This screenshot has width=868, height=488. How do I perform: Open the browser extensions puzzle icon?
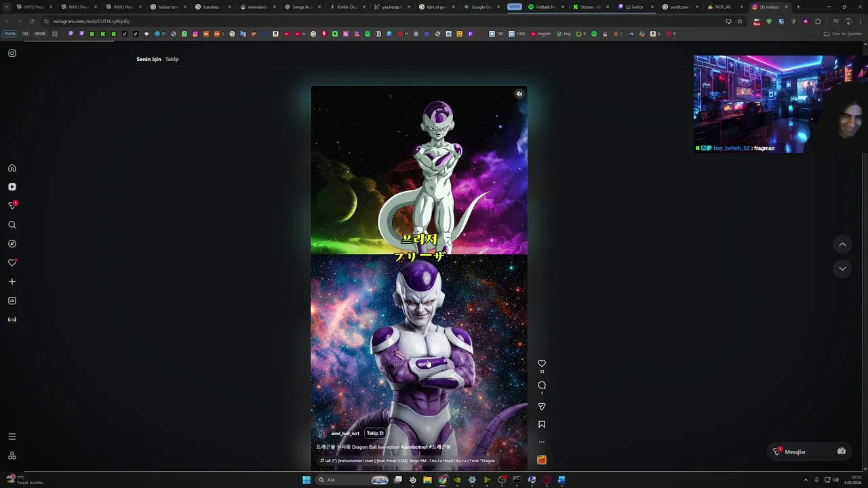[818, 21]
